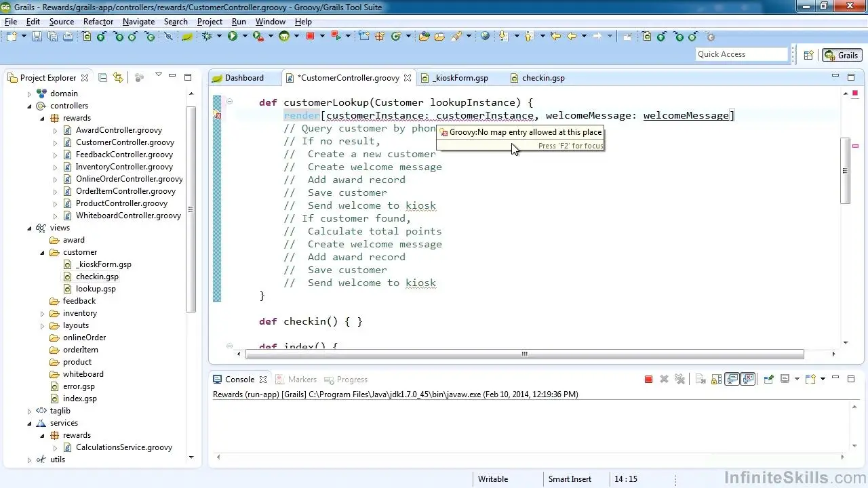Close the Project Explorer view
The image size is (868, 488).
(x=84, y=78)
